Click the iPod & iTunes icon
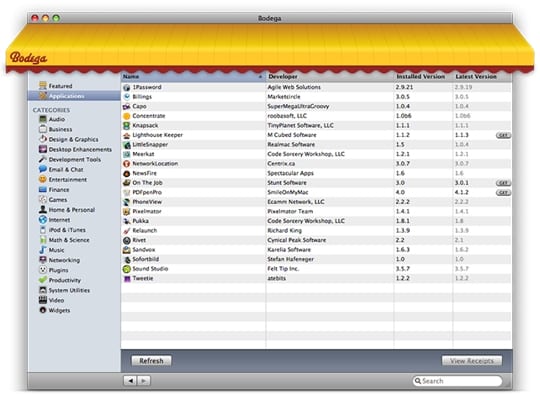The width and height of the screenshot is (540, 399). tap(43, 230)
